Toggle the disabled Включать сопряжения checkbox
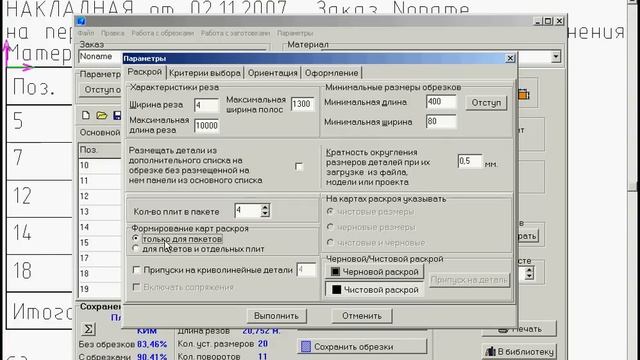The image size is (640, 360). [x=136, y=287]
